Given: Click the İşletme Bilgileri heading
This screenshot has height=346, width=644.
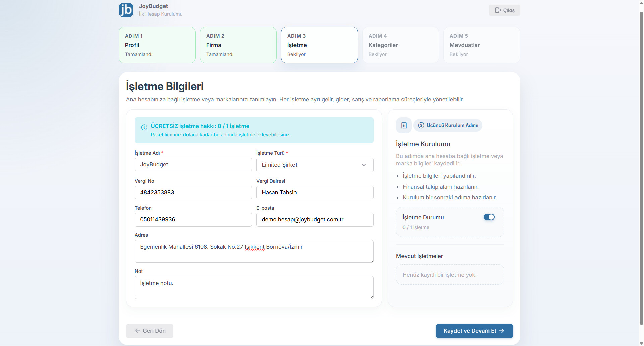Looking at the screenshot, I should (x=165, y=86).
